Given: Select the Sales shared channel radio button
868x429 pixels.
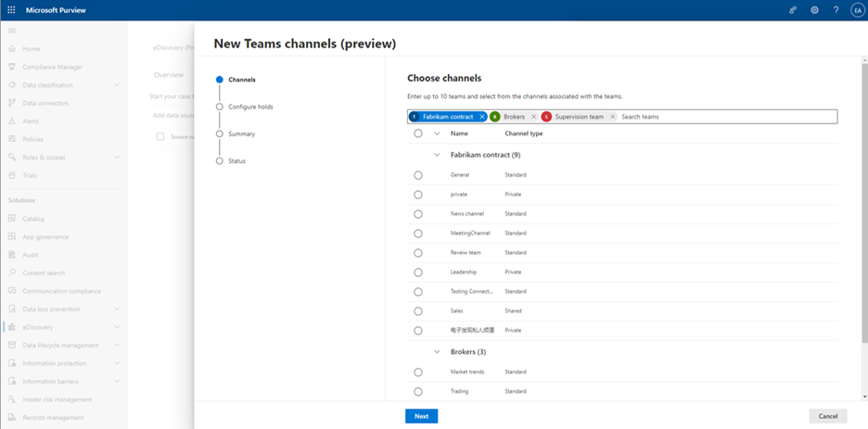Looking at the screenshot, I should [x=418, y=310].
